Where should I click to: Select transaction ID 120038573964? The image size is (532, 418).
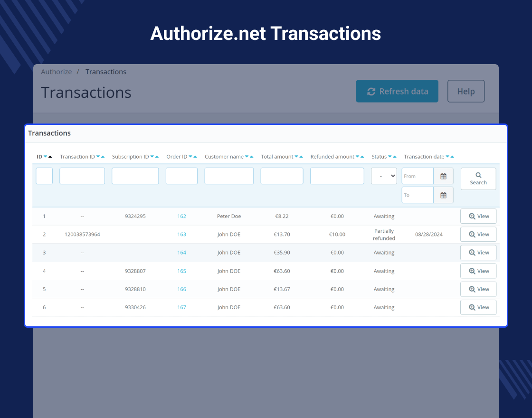coord(82,235)
